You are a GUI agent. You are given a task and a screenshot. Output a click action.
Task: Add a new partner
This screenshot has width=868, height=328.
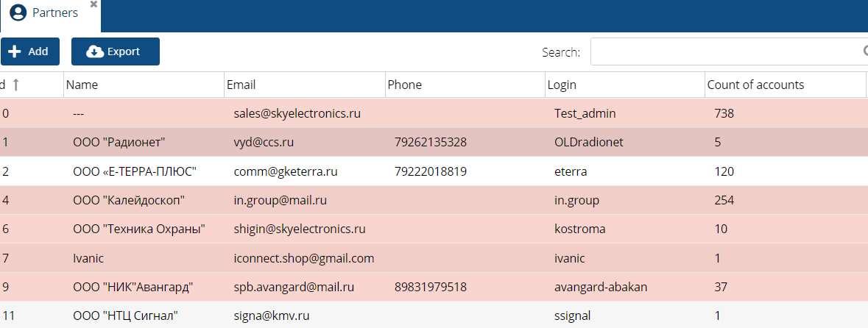point(29,51)
